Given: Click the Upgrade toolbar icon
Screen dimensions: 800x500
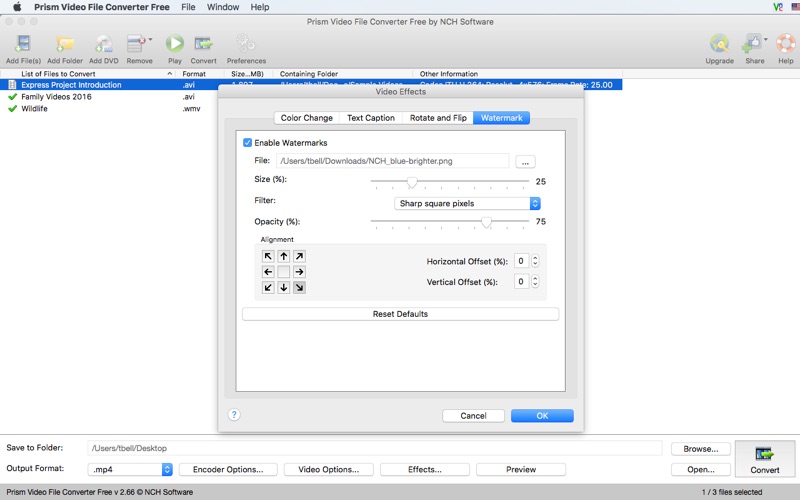Looking at the screenshot, I should 719,44.
